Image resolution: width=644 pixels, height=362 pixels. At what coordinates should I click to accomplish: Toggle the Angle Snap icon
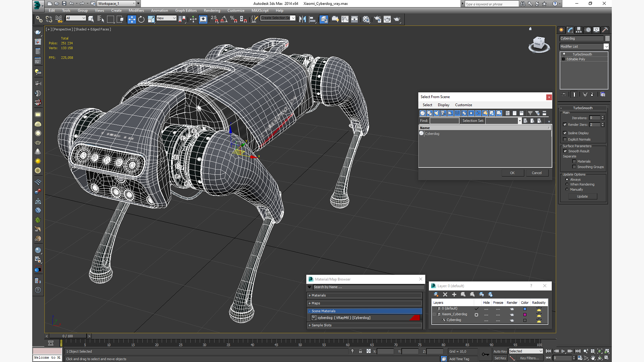point(224,19)
